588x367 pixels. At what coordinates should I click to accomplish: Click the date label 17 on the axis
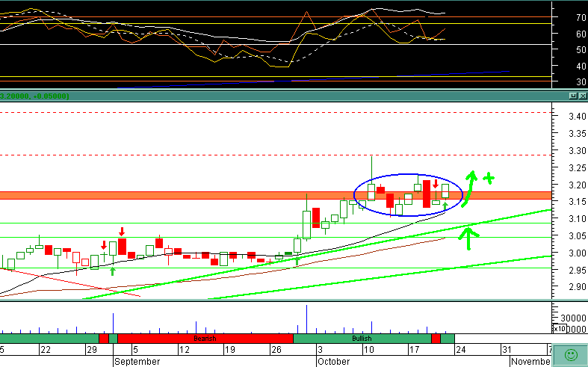coord(415,350)
